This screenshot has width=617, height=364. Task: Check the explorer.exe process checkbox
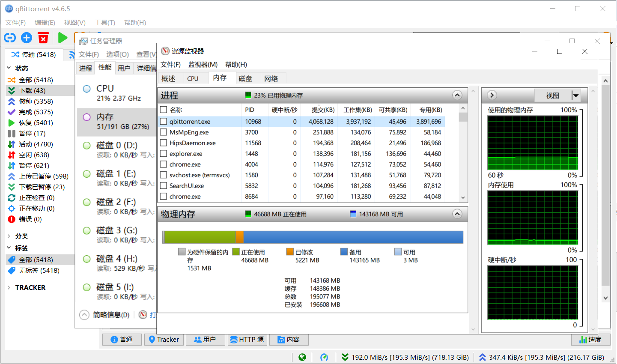(x=163, y=153)
